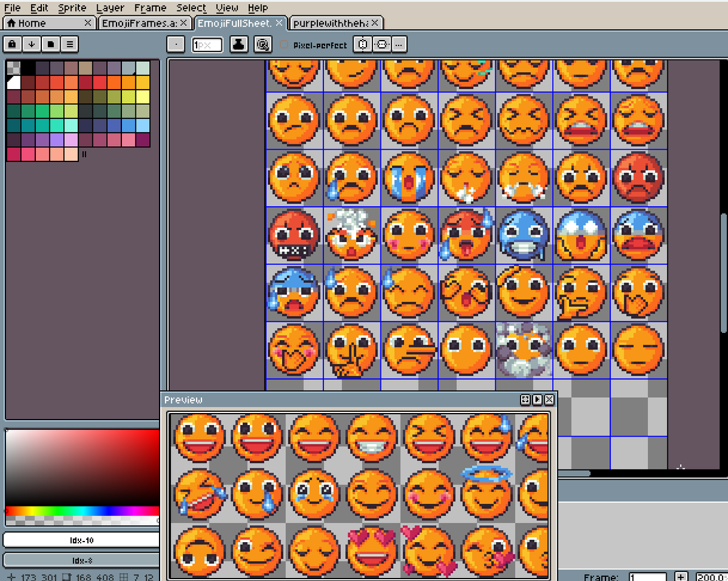Click the 200.0 zoom value field
Viewport: 728px width, 581px height.
[711, 577]
